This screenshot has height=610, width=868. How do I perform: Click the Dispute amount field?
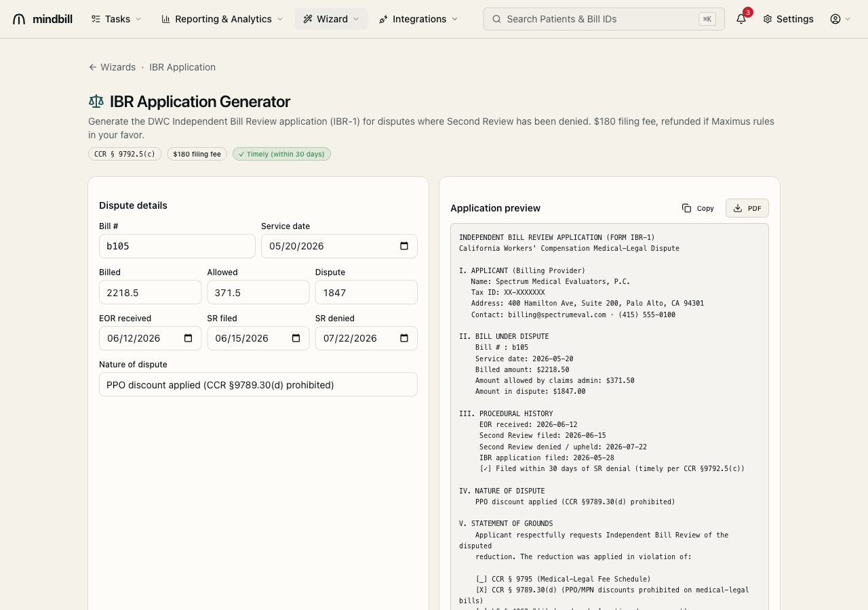pyautogui.click(x=366, y=292)
